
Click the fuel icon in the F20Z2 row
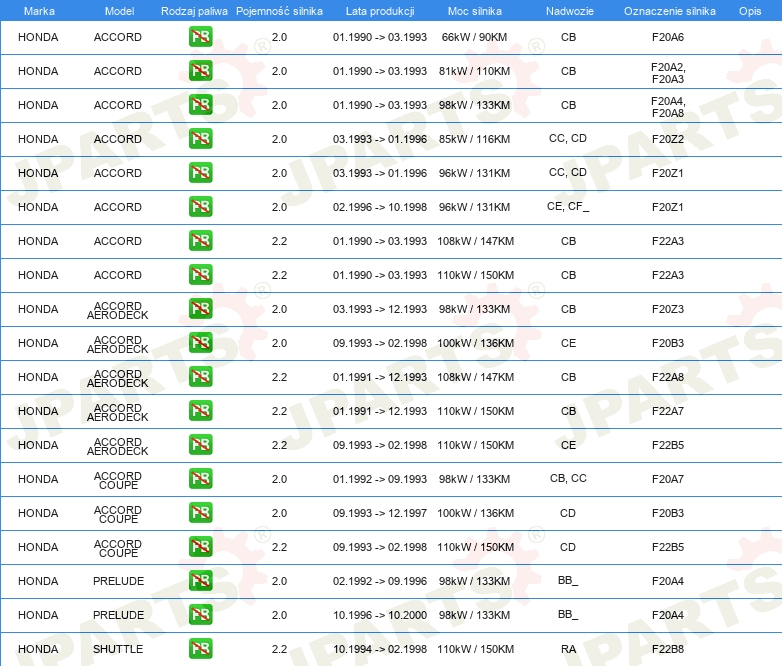coord(200,139)
